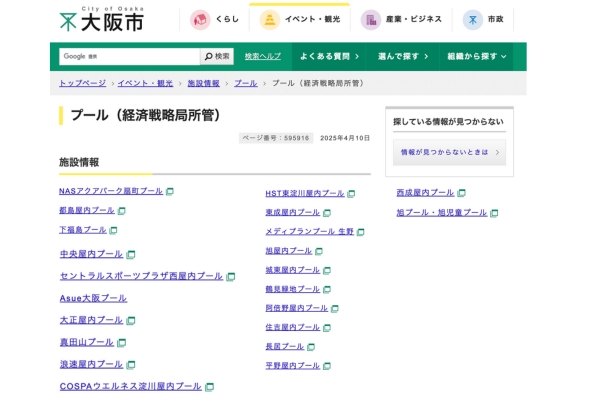Click the 産業・ビジネス category icon
The width and height of the screenshot is (600, 400).
[x=371, y=19]
